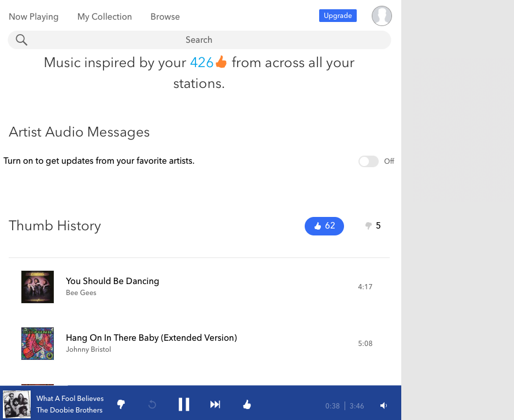Image resolution: width=514 pixels, height=420 pixels.
Task: Pause the currently playing song
Action: point(184,404)
